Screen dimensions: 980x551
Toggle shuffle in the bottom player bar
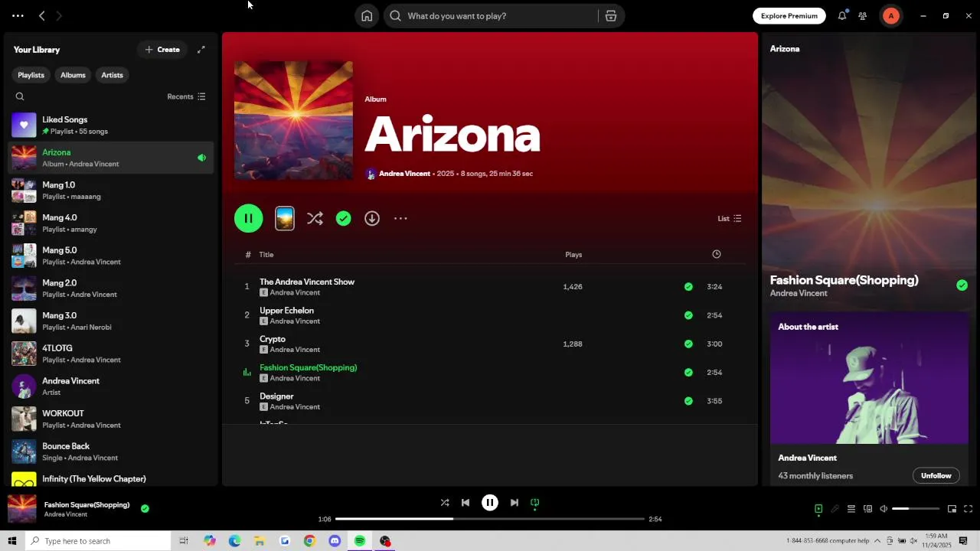445,503
